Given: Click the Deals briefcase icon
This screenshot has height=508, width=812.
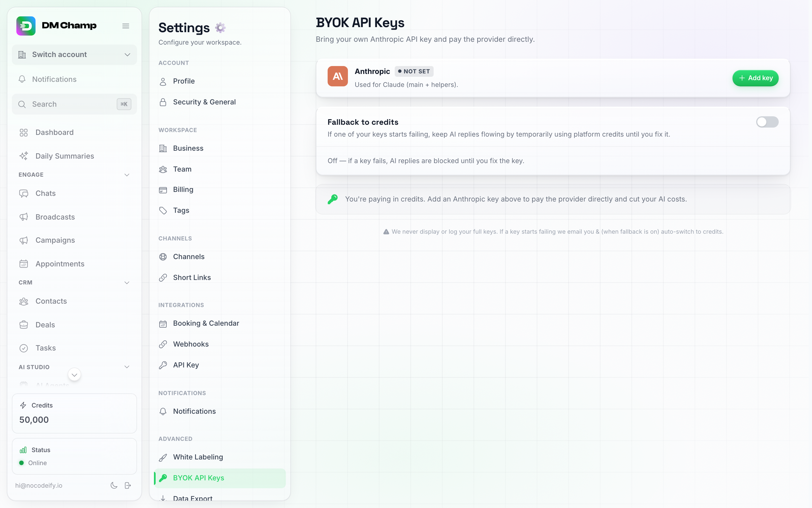Looking at the screenshot, I should click(23, 325).
